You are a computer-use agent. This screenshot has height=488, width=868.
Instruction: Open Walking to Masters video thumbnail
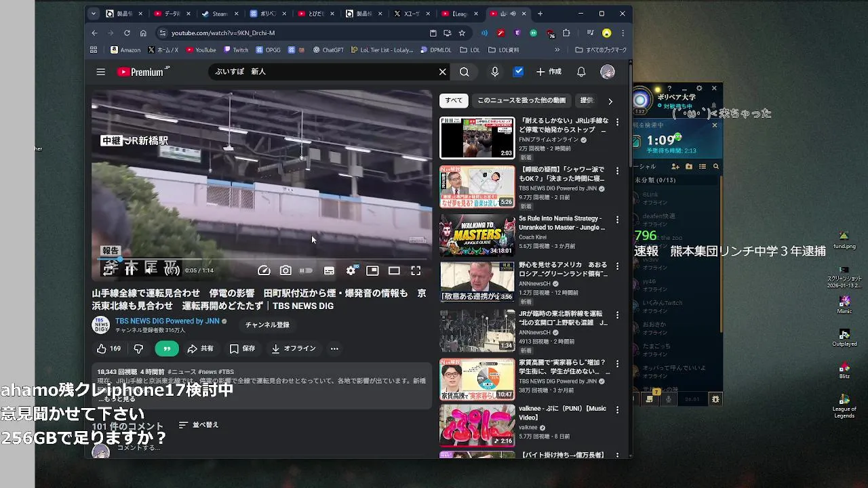tap(477, 235)
